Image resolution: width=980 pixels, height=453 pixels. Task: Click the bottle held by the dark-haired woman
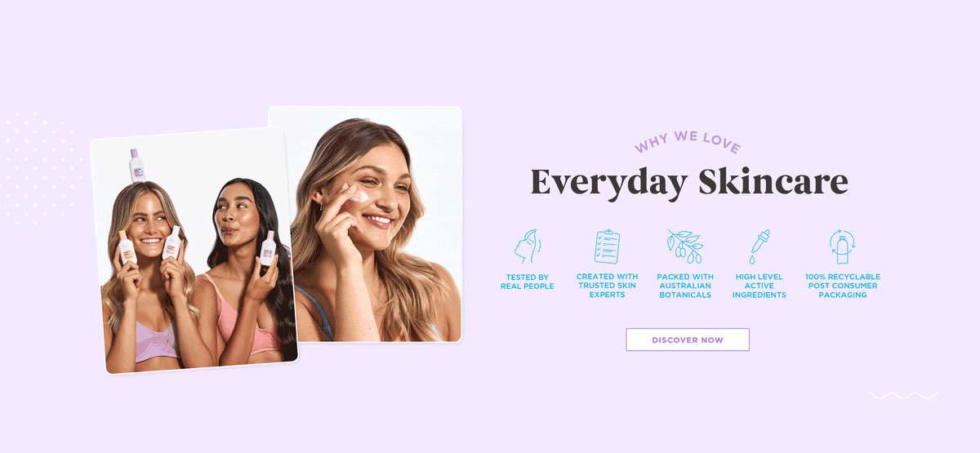267,248
